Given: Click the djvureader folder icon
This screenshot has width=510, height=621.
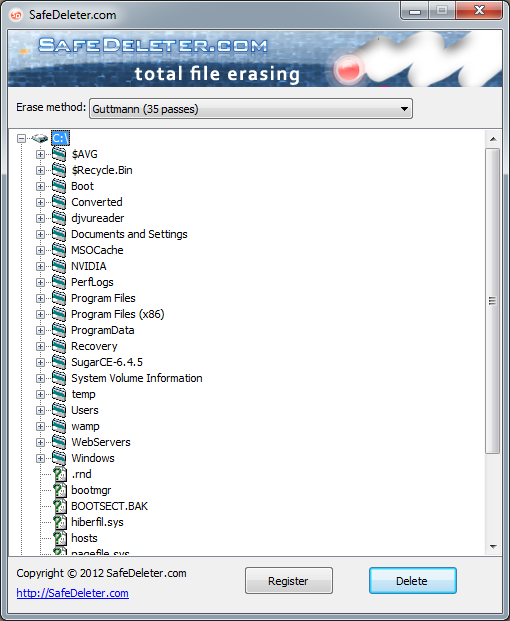Looking at the screenshot, I should [x=59, y=217].
